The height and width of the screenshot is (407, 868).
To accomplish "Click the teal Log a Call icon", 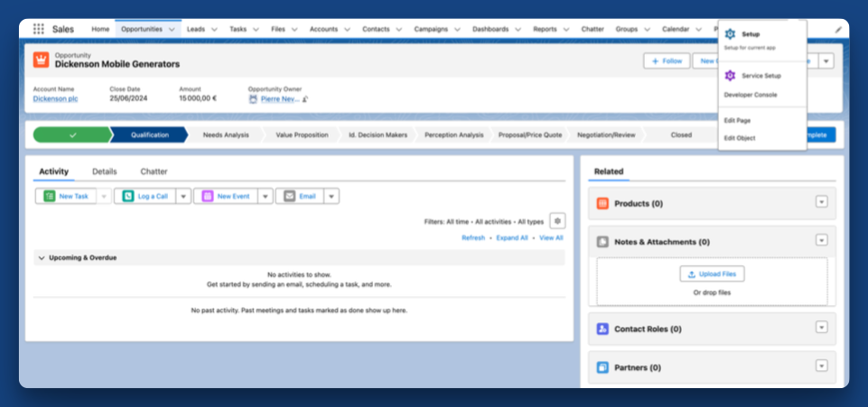I will (128, 197).
